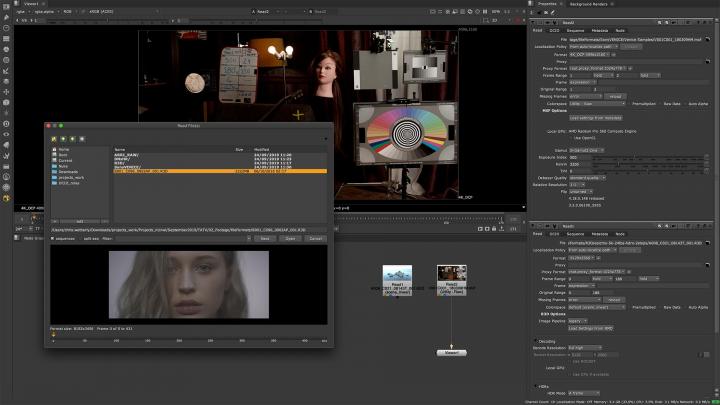Click Next button in file dialog
Screen dimensions: 720x405
(x=265, y=239)
